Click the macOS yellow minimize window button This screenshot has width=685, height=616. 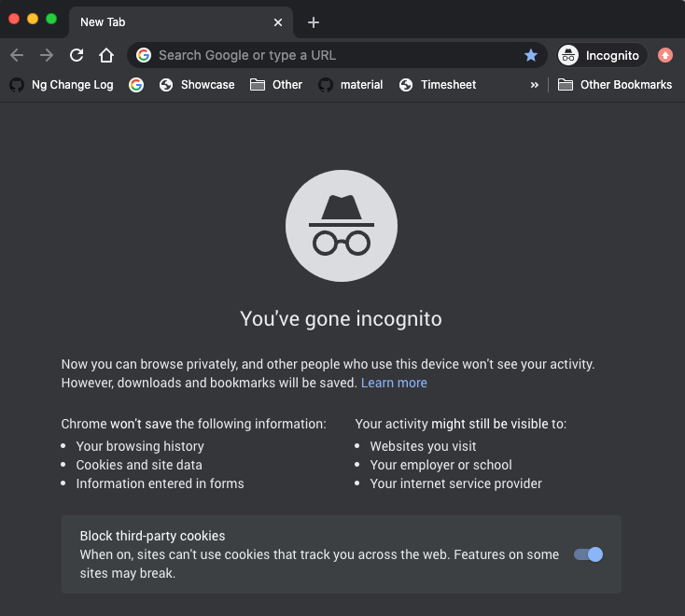(33, 19)
